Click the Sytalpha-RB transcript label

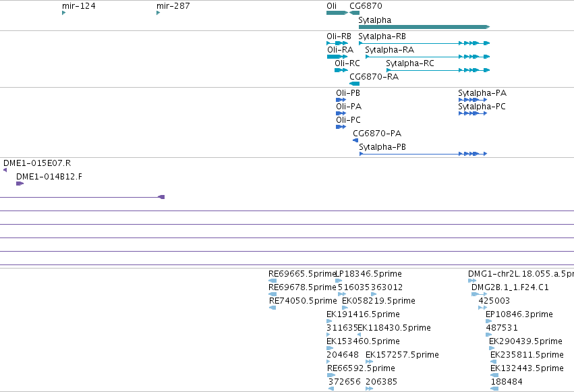382,36
